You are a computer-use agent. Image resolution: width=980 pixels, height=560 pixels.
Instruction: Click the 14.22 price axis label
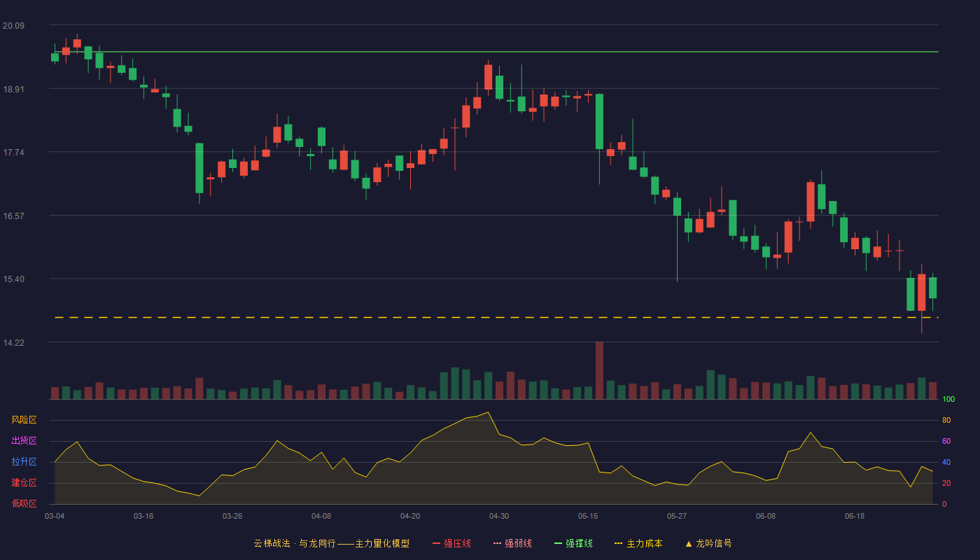click(x=13, y=343)
